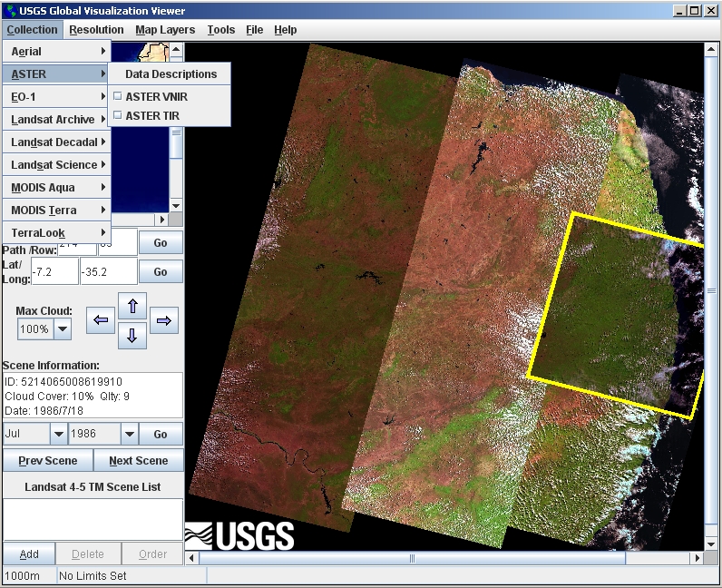Open the Help menu
Screen dimensions: 722x588
(x=285, y=30)
